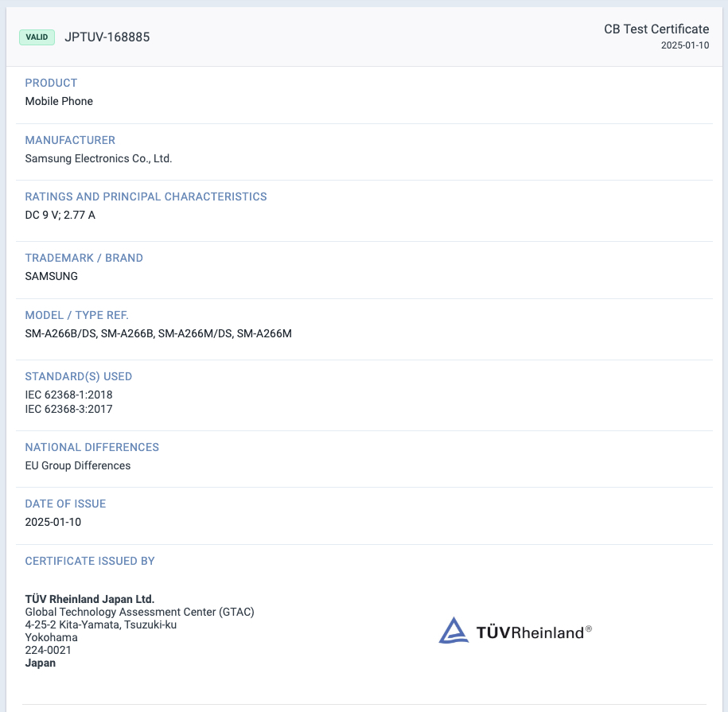
Task: Click the Ratings and Principal Characteristics label
Action: [146, 196]
